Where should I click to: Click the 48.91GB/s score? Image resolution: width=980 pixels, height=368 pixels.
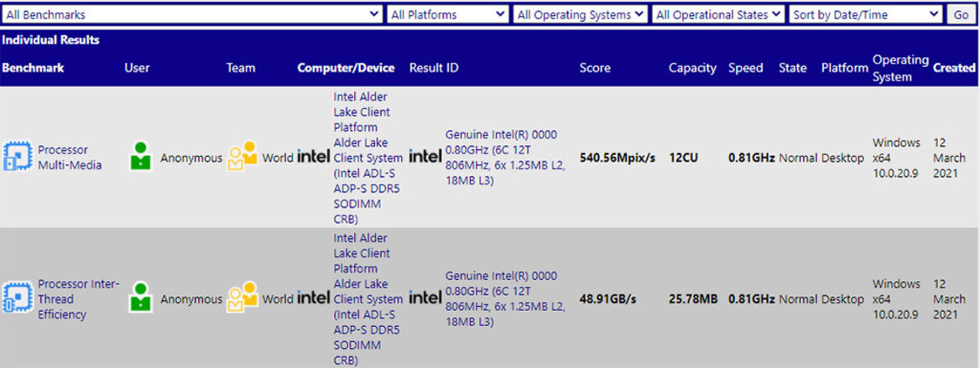coord(608,299)
